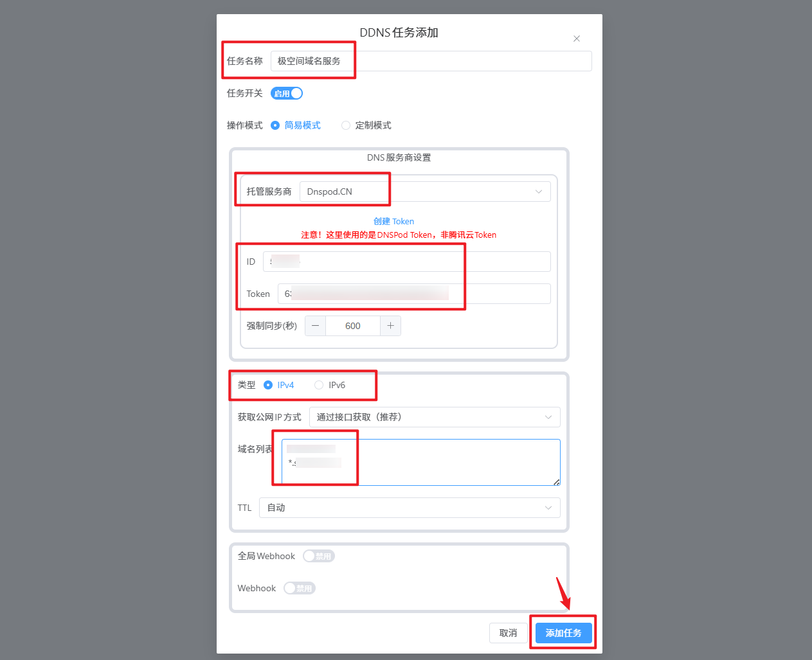The width and height of the screenshot is (812, 660).
Task: Increase forced sync seconds with plus
Action: tap(390, 326)
